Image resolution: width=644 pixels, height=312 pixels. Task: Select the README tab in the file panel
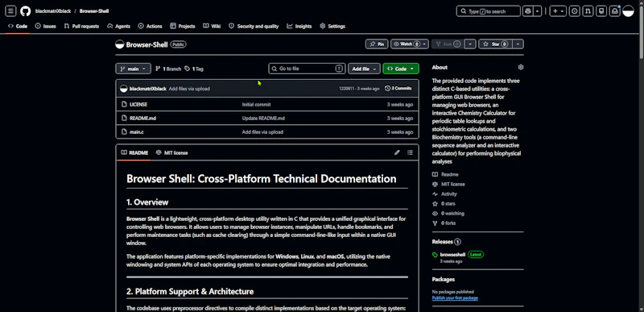[x=134, y=153]
